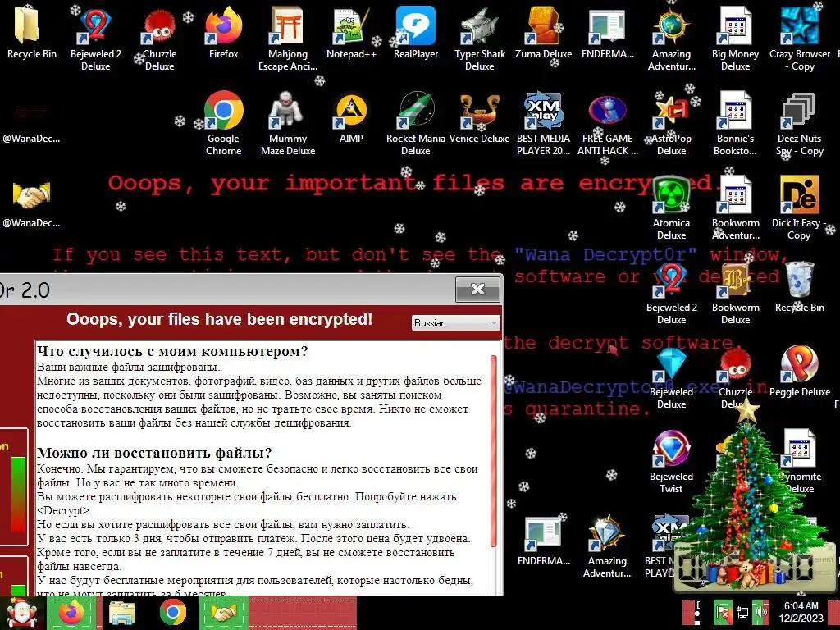This screenshot has height=630, width=840.
Task: Select AstroPop Deluxe desktop icon
Action: (671, 123)
